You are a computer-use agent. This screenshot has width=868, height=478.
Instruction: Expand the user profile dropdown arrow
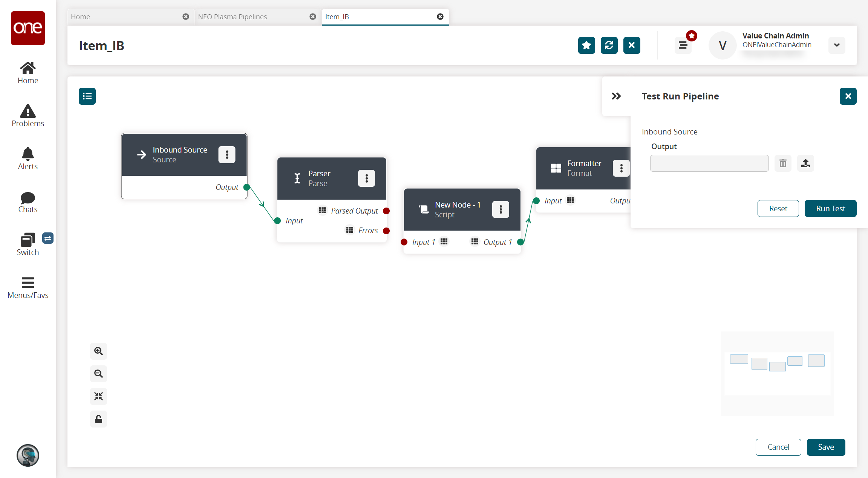[837, 45]
